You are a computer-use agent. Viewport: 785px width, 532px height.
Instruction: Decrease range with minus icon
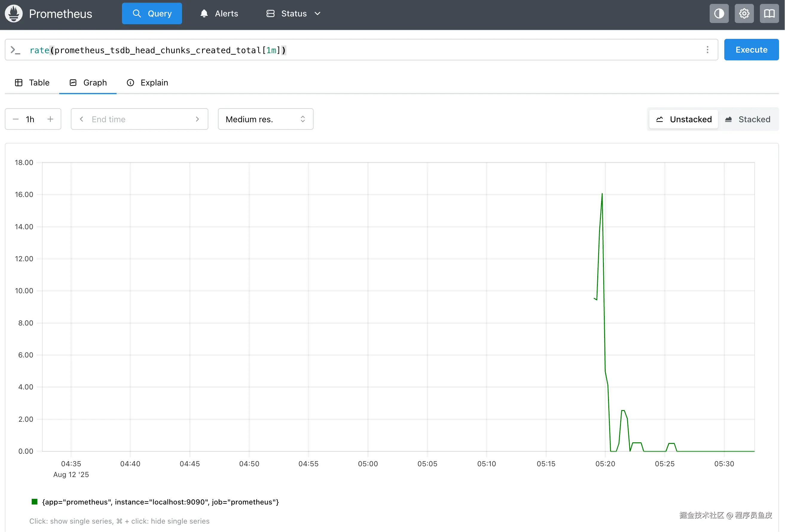16,119
